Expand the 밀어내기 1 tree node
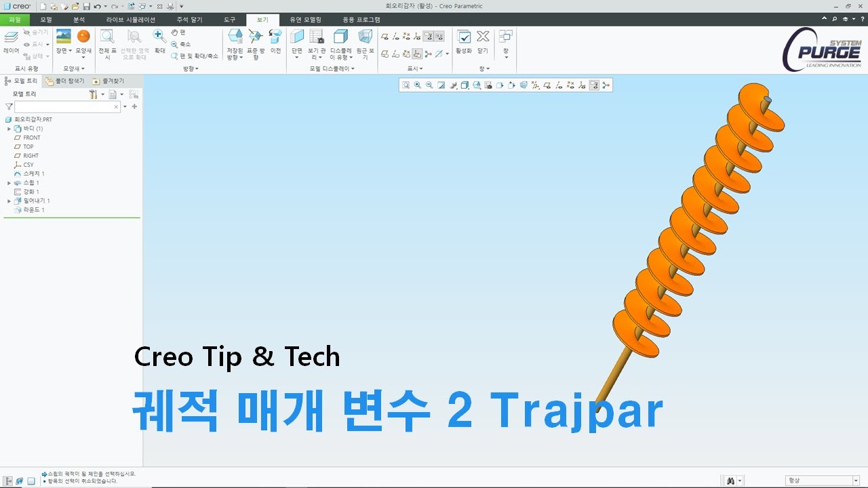This screenshot has height=488, width=868. [x=9, y=201]
